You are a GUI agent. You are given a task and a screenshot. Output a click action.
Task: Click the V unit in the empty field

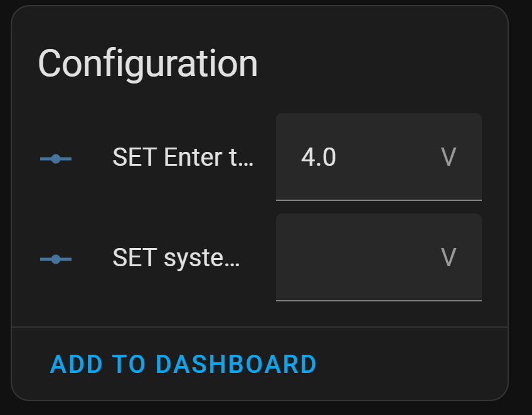448,257
